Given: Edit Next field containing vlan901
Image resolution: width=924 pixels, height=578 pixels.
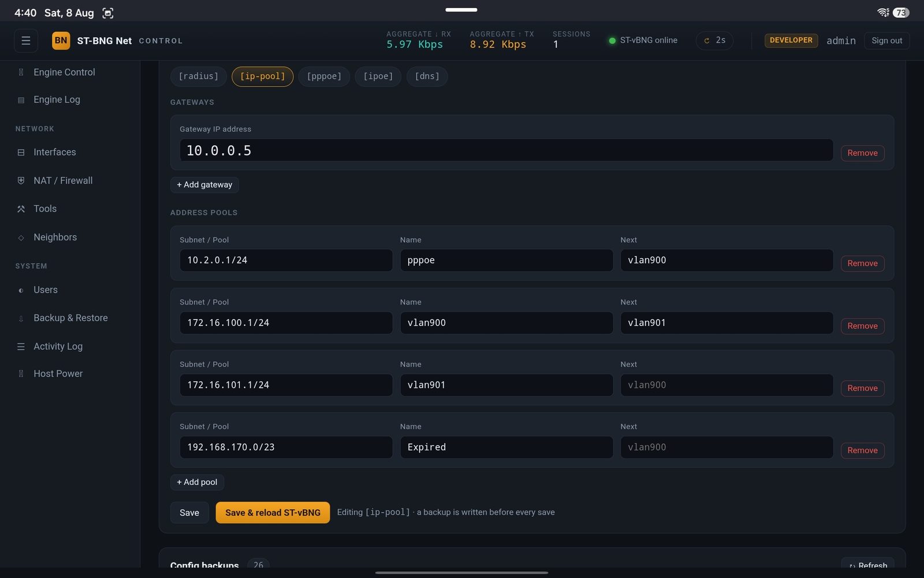Looking at the screenshot, I should coord(726,323).
